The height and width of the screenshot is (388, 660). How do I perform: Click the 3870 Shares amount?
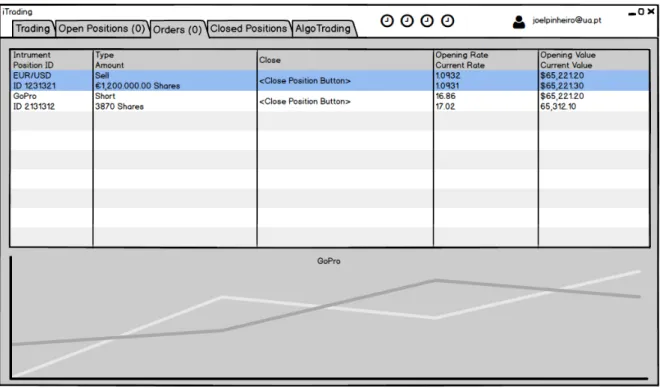pyautogui.click(x=120, y=106)
